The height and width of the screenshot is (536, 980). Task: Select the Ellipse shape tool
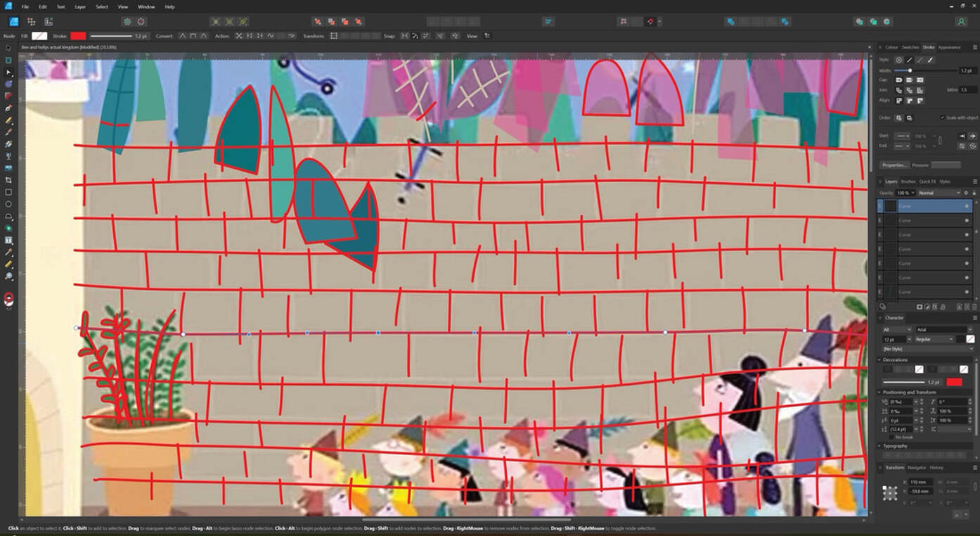(x=8, y=204)
